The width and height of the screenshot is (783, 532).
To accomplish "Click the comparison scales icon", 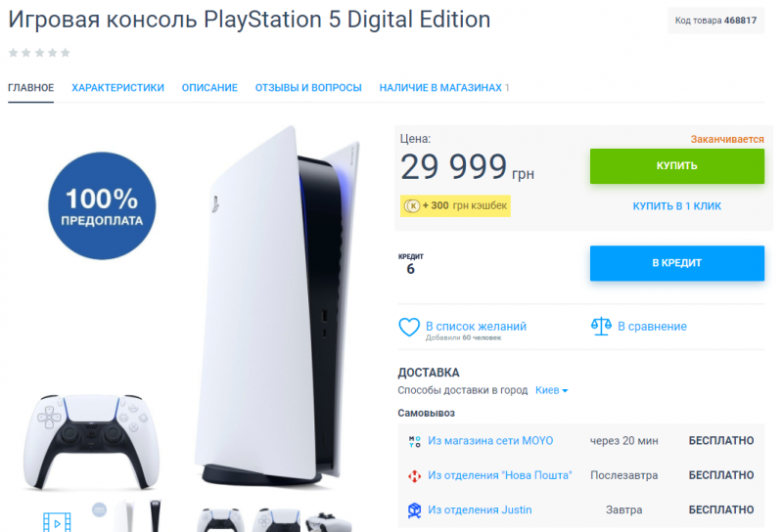I will [601, 326].
